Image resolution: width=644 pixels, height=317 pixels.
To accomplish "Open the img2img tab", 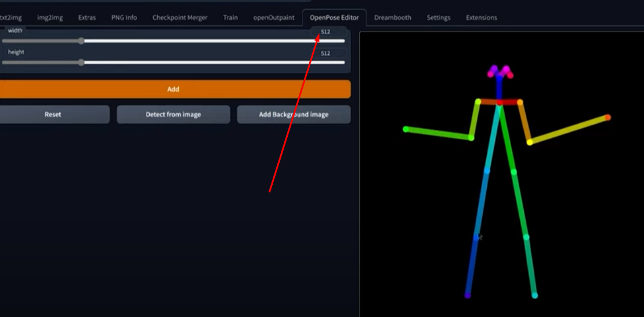I will point(50,17).
